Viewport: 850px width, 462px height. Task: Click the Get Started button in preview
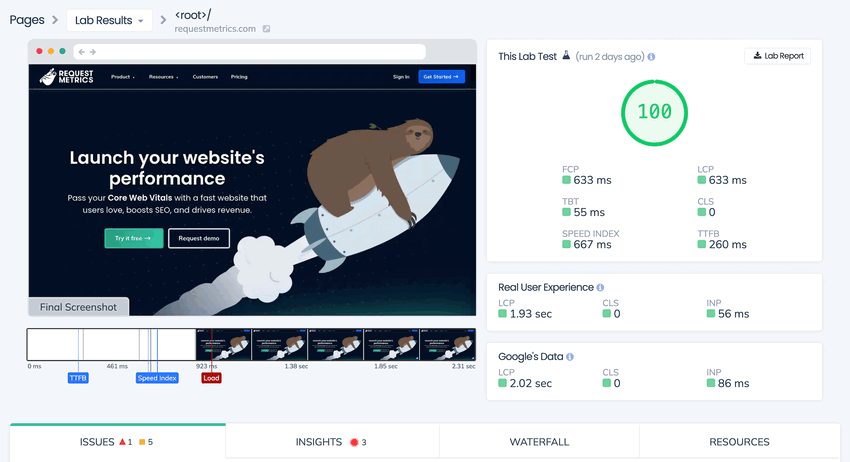click(441, 77)
